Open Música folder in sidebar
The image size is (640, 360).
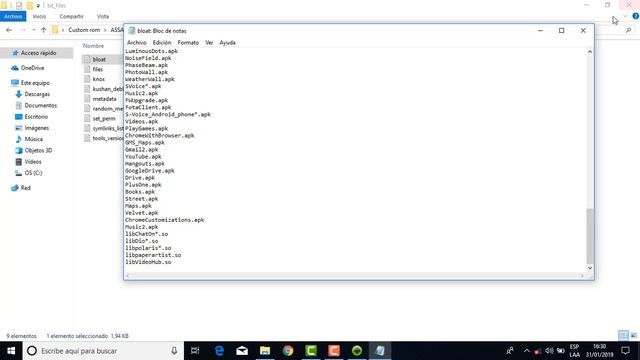(x=33, y=139)
